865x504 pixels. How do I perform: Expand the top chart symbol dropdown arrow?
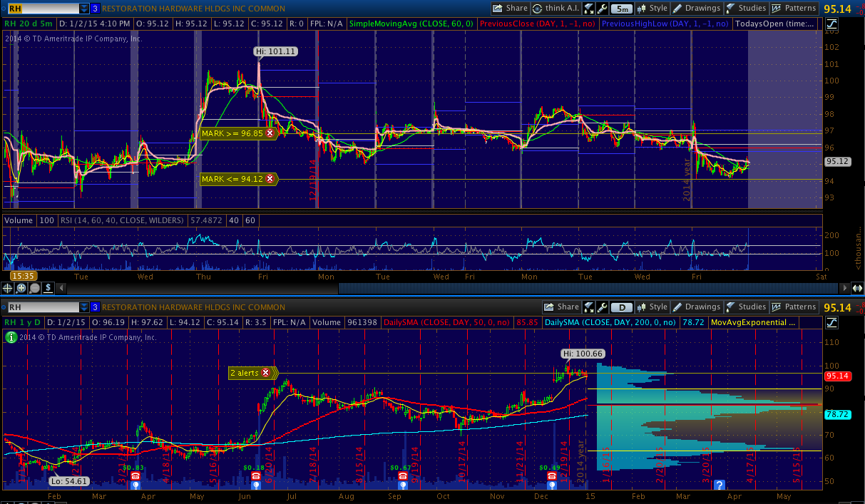click(84, 9)
